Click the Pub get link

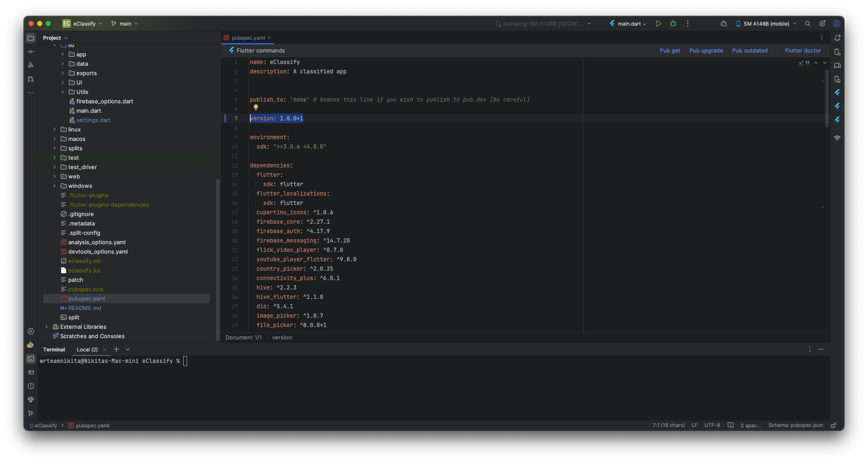670,50
